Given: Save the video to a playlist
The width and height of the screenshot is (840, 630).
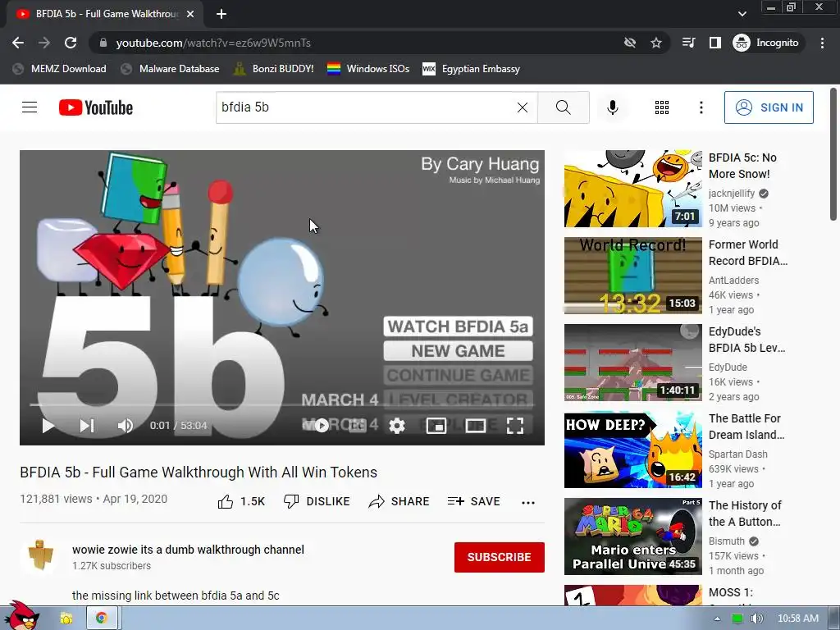Looking at the screenshot, I should 474,501.
